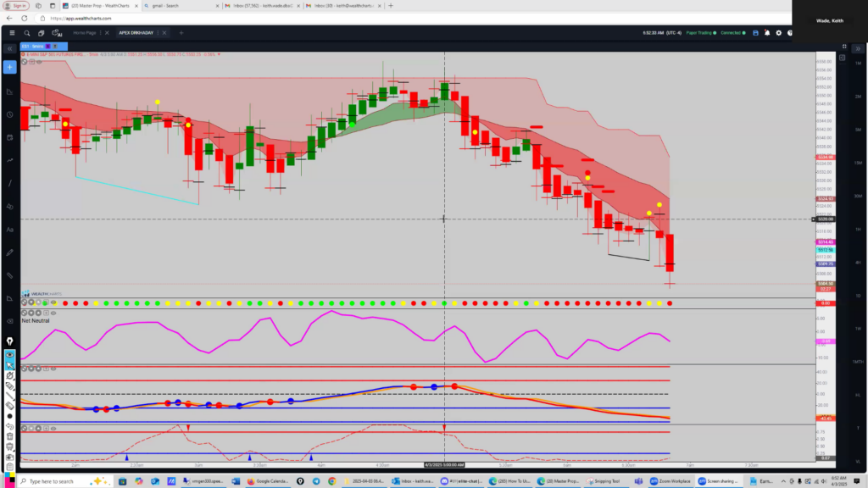Collapse the left drawing toolbar
Screen dimensions: 868x488
(x=10, y=48)
